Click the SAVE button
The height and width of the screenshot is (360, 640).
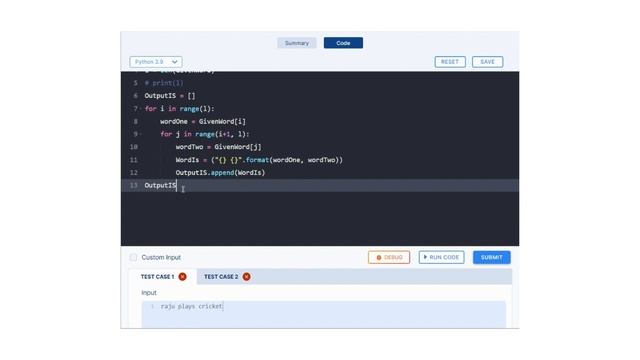487,62
